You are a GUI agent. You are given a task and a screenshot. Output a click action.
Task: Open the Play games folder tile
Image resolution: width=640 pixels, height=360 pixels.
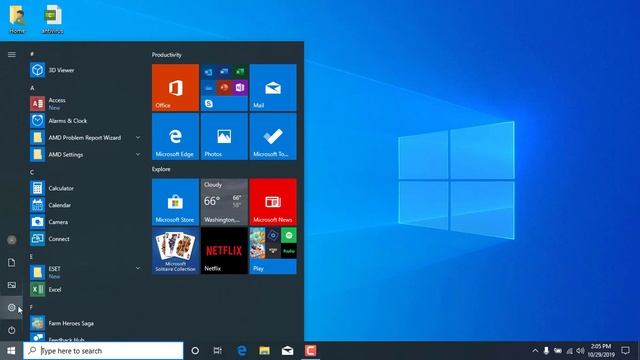273,251
